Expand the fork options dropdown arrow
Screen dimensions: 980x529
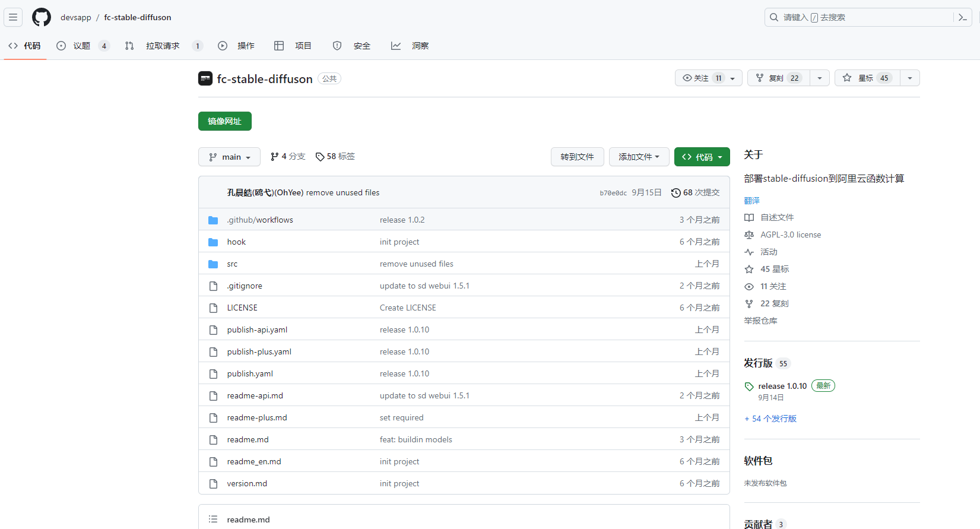pos(820,78)
